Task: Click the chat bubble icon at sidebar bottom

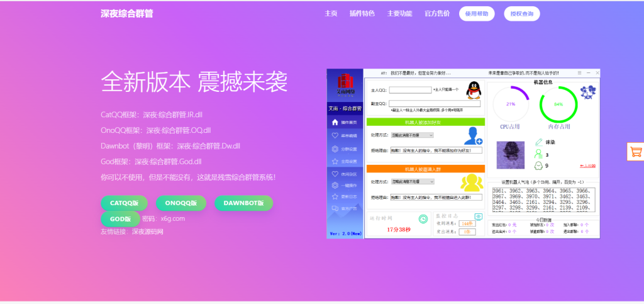Action: 335,209
